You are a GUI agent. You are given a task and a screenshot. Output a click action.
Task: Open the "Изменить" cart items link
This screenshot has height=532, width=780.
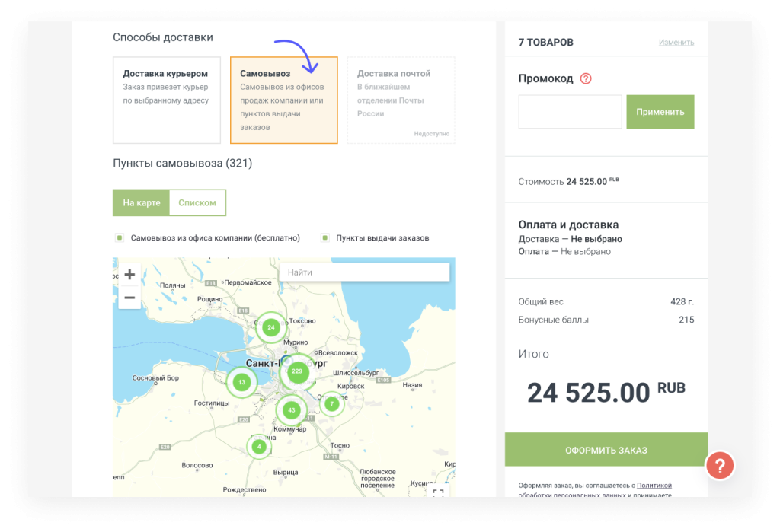pyautogui.click(x=678, y=43)
